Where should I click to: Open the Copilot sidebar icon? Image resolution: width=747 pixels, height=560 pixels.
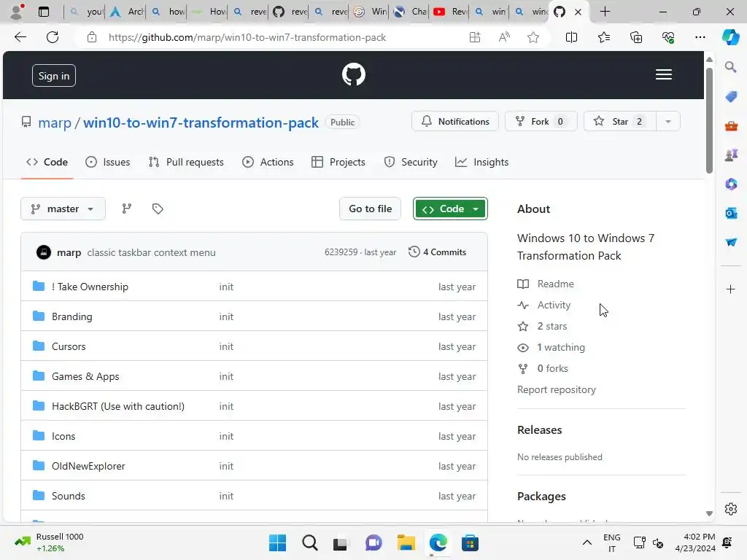coord(730,37)
